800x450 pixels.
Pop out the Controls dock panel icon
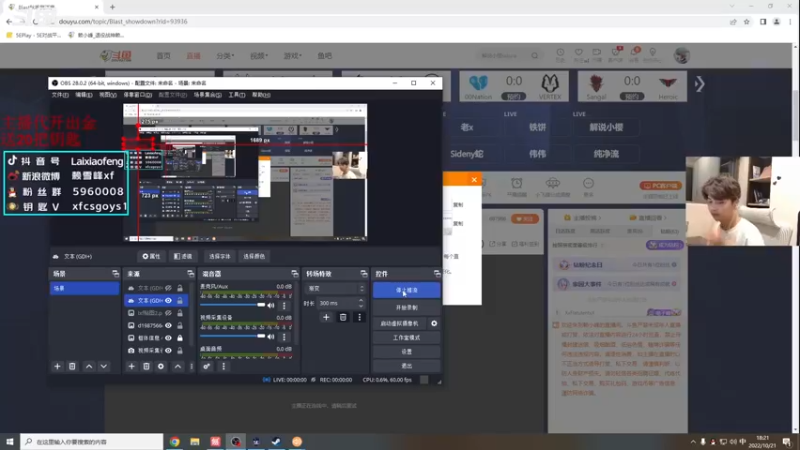[437, 274]
